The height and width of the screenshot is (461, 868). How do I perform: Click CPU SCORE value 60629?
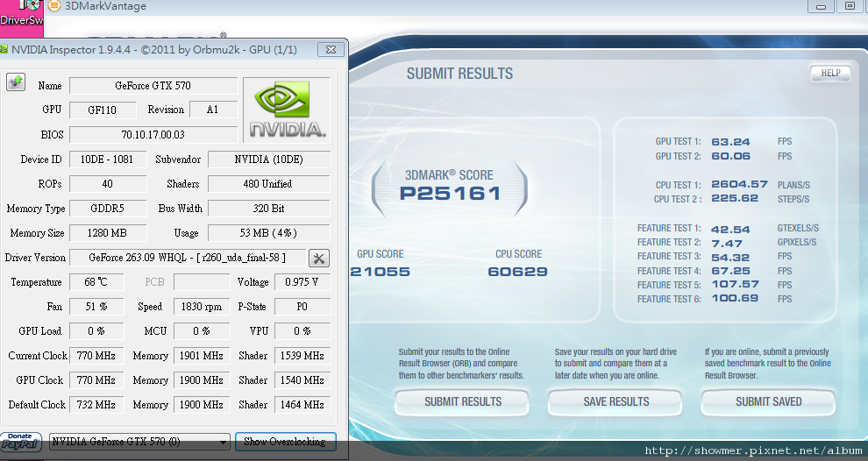pyautogui.click(x=517, y=272)
